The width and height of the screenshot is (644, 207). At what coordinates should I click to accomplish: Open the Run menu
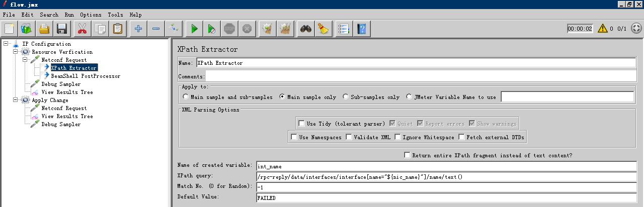coord(69,15)
